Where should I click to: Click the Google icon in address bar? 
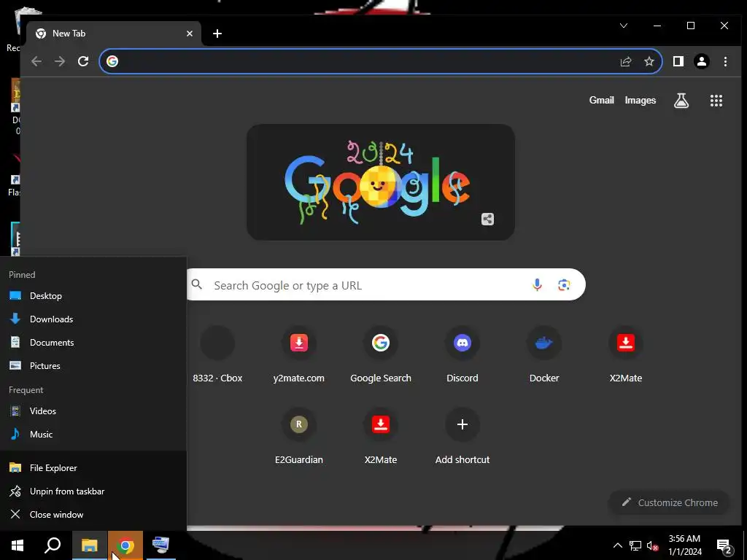tap(112, 61)
